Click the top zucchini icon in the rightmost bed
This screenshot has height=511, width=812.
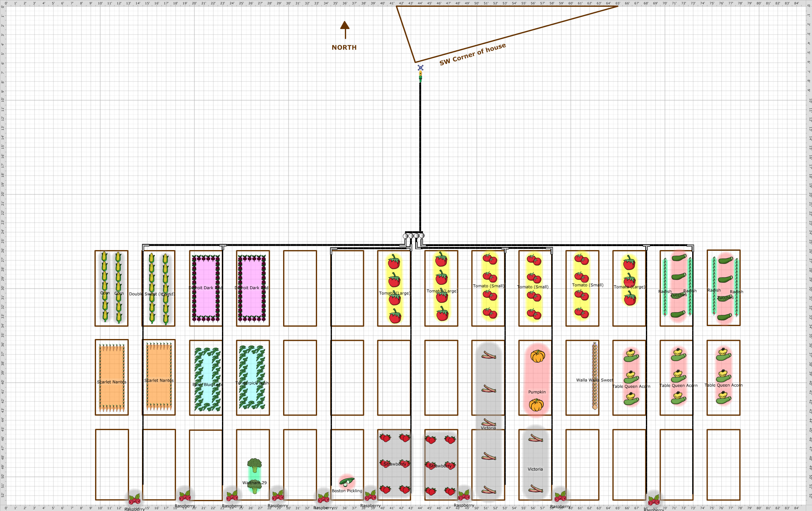point(726,260)
